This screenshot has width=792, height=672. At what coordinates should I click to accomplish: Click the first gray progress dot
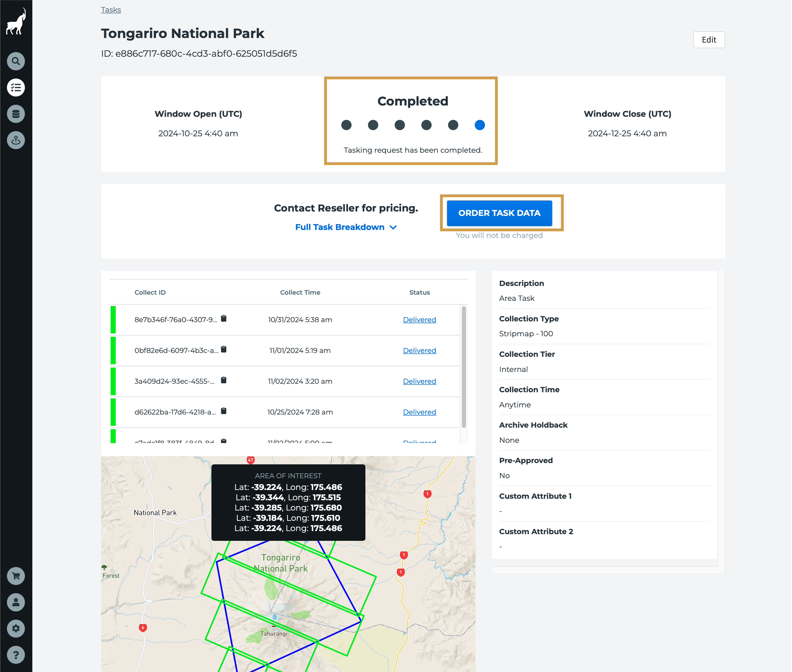click(x=346, y=125)
